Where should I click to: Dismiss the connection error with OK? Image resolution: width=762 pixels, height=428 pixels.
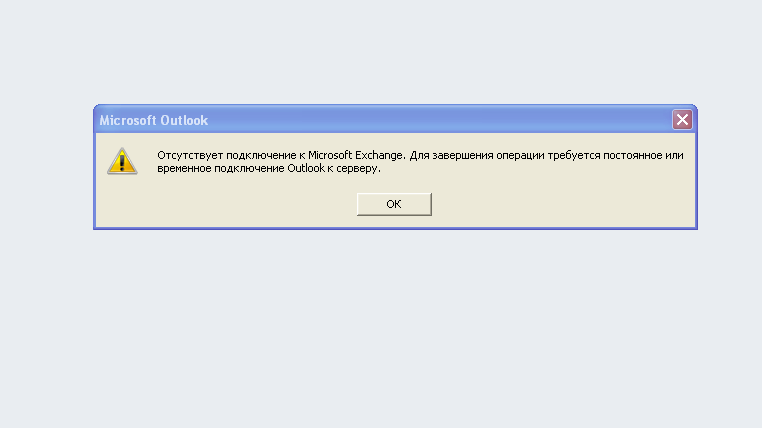tap(394, 204)
